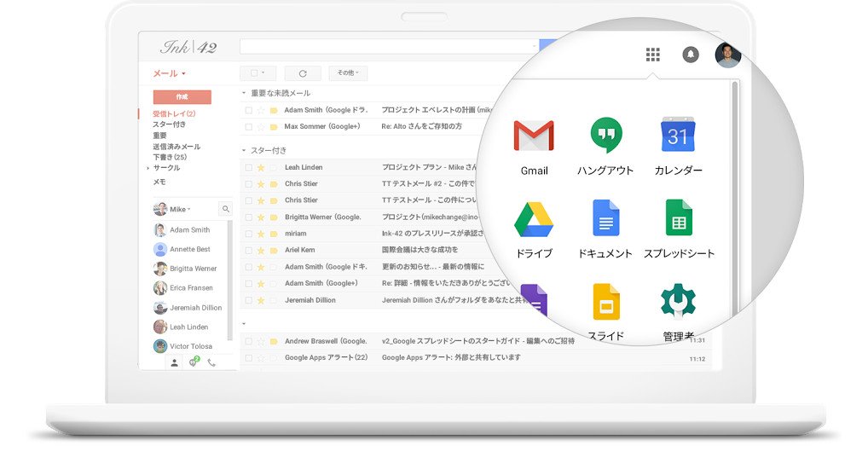The image size is (868, 457).
Task: Collapse the 重要な未読メール section
Action: pos(244,93)
